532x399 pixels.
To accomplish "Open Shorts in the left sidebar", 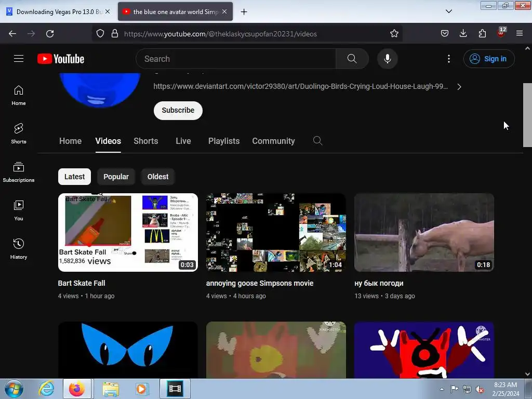I will click(19, 134).
